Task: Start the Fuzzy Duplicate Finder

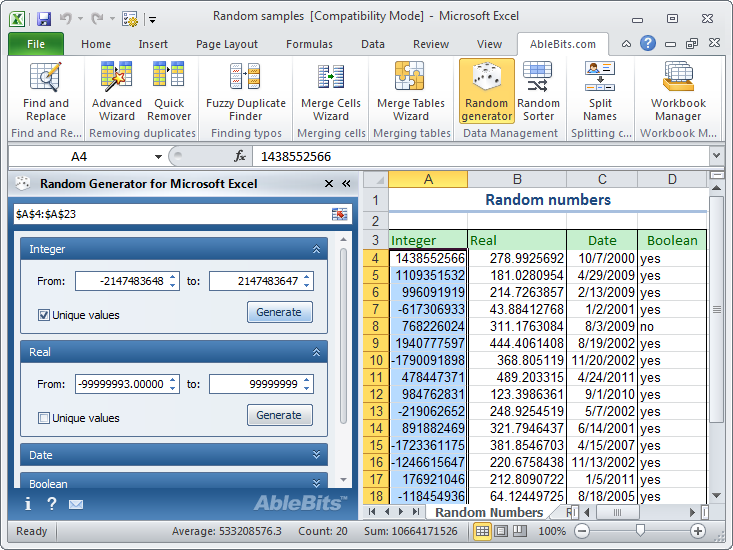Action: click(245, 92)
